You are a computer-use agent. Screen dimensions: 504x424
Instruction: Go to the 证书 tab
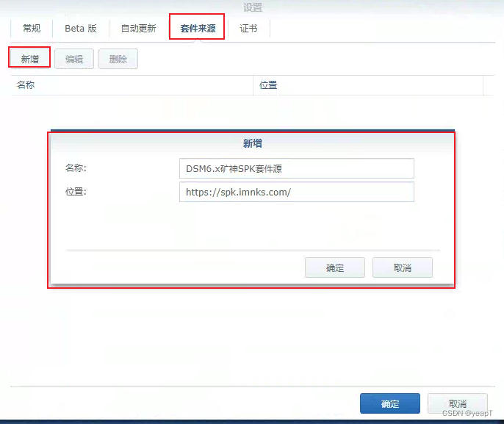pyautogui.click(x=248, y=28)
